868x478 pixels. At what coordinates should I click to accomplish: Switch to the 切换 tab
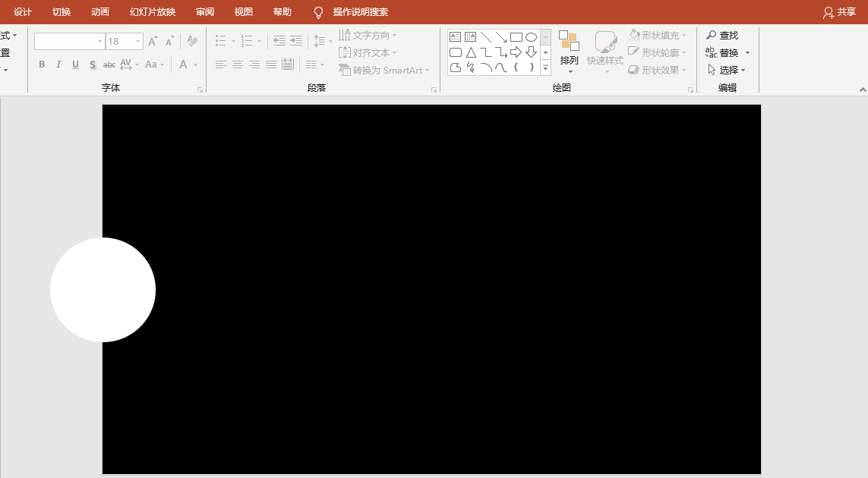tap(62, 12)
